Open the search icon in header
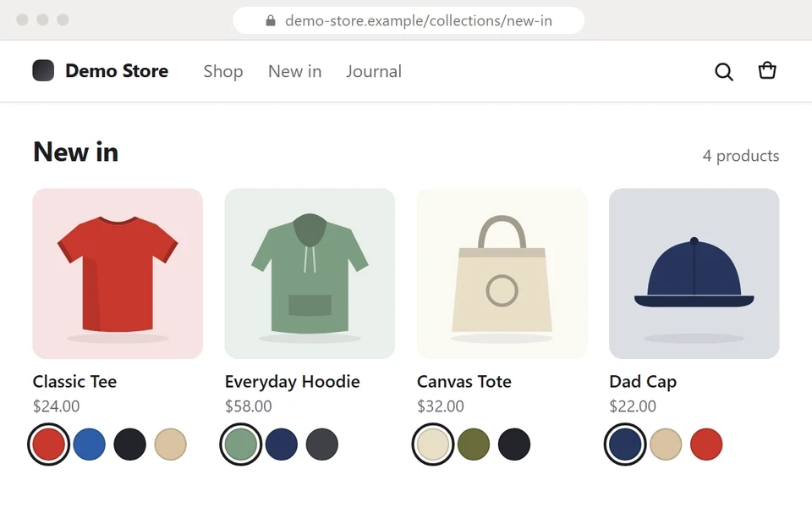Screen dimensions: 812x508 (x=724, y=71)
